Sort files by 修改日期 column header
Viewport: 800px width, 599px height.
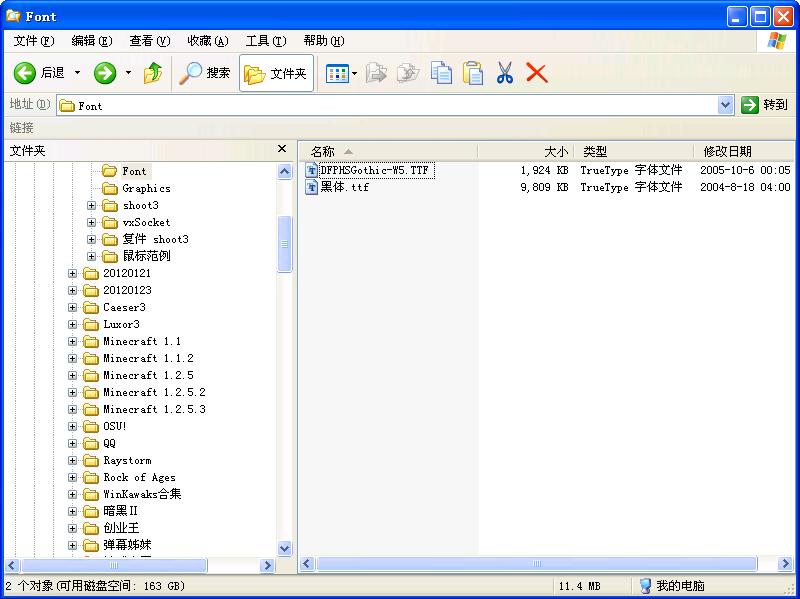[744, 152]
